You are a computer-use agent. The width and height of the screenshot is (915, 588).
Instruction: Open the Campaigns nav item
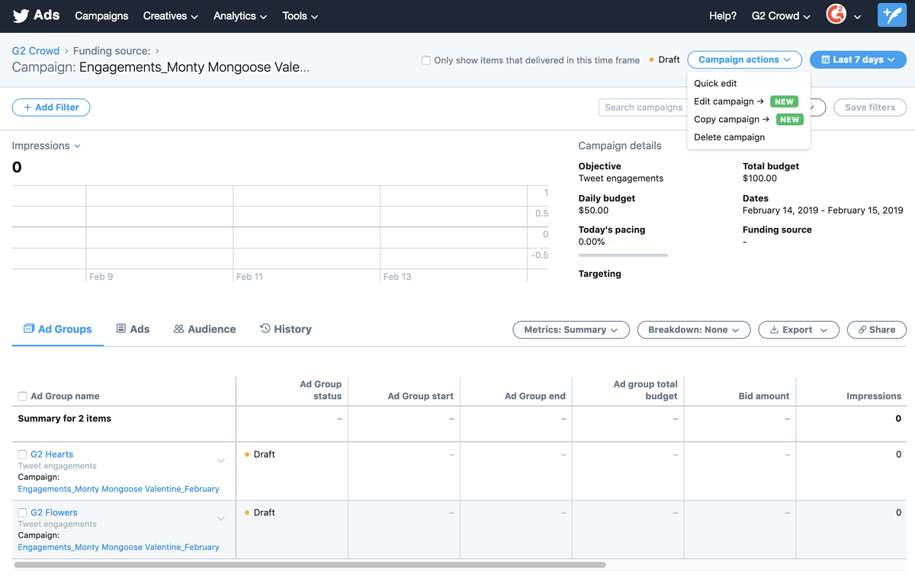pos(102,16)
